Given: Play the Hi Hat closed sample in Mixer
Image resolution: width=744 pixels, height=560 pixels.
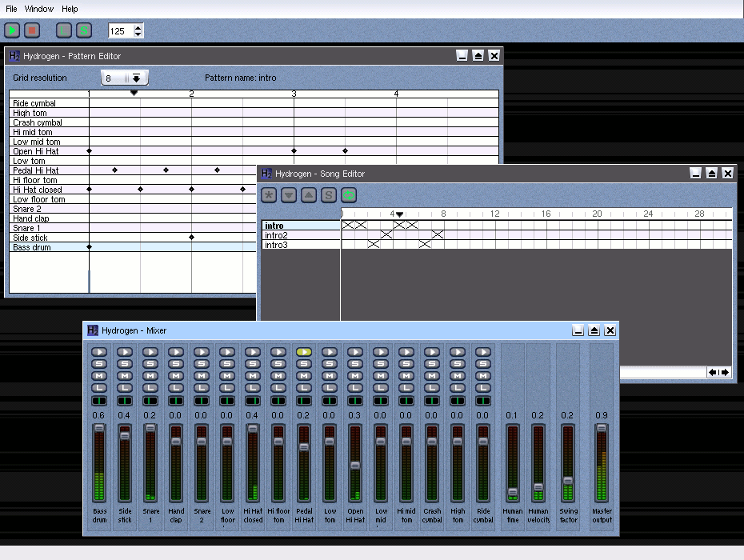Looking at the screenshot, I should click(x=253, y=352).
